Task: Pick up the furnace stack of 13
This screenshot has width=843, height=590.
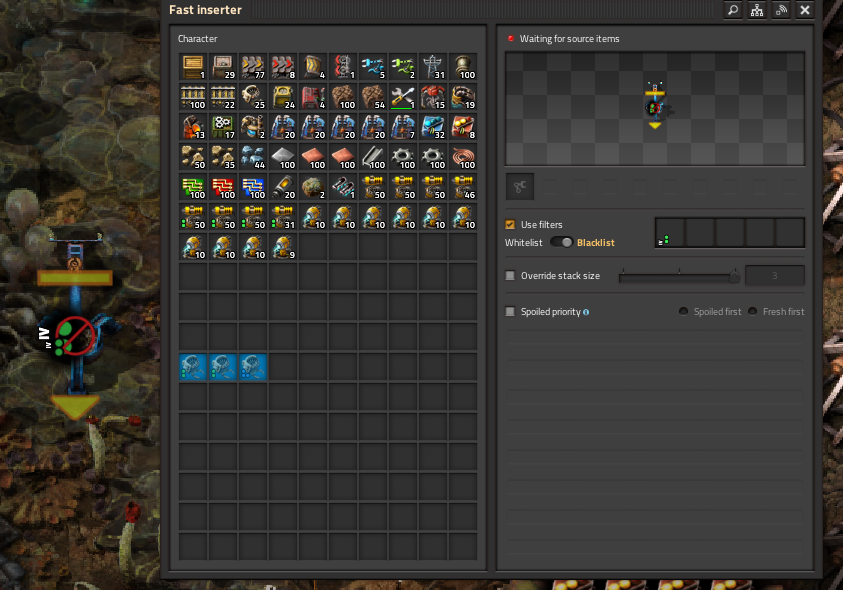Action: coord(193,127)
